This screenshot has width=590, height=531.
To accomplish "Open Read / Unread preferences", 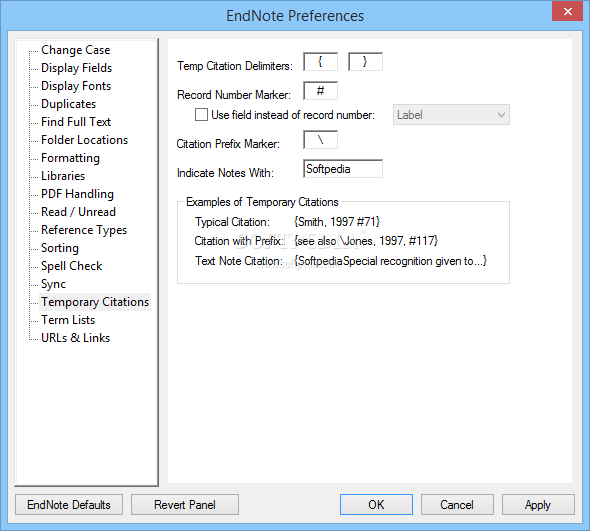I will coord(78,212).
